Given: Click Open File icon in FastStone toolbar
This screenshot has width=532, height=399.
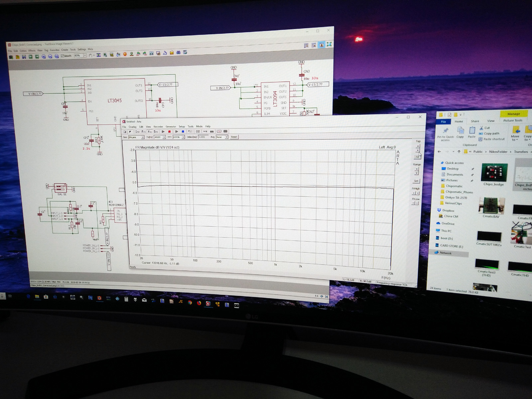Looking at the screenshot, I should tap(17, 57).
